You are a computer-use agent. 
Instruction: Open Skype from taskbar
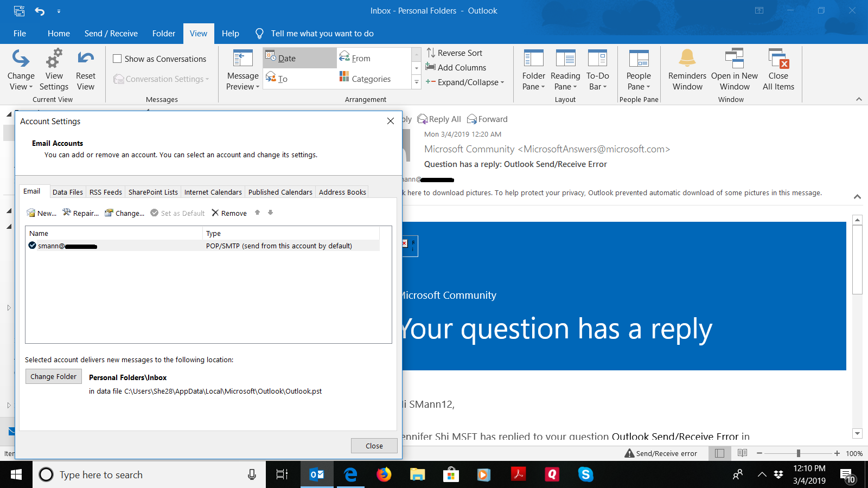coord(585,474)
